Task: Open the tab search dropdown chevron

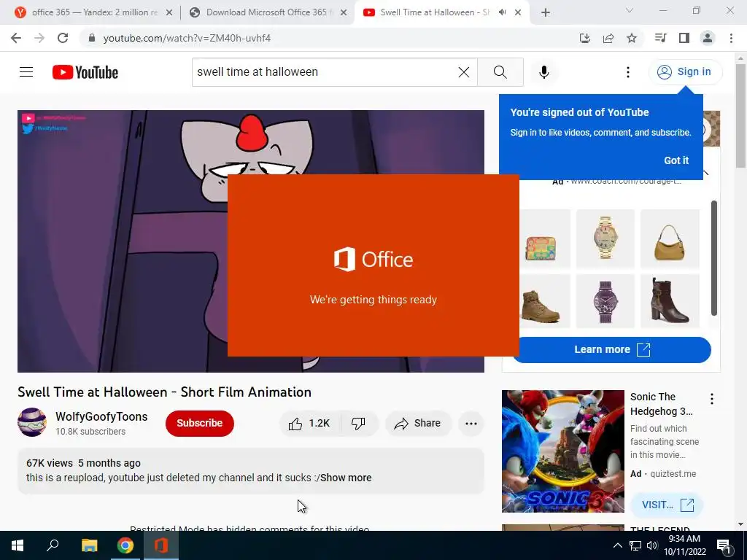Action: point(630,10)
